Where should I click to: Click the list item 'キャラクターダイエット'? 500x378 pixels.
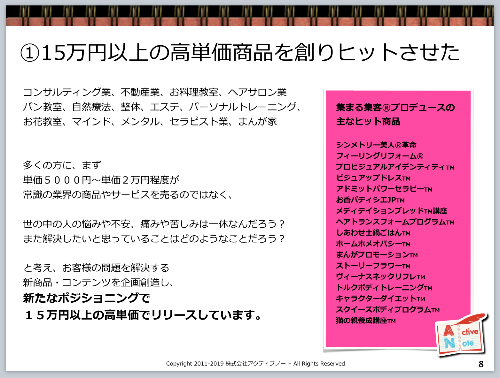(380, 298)
